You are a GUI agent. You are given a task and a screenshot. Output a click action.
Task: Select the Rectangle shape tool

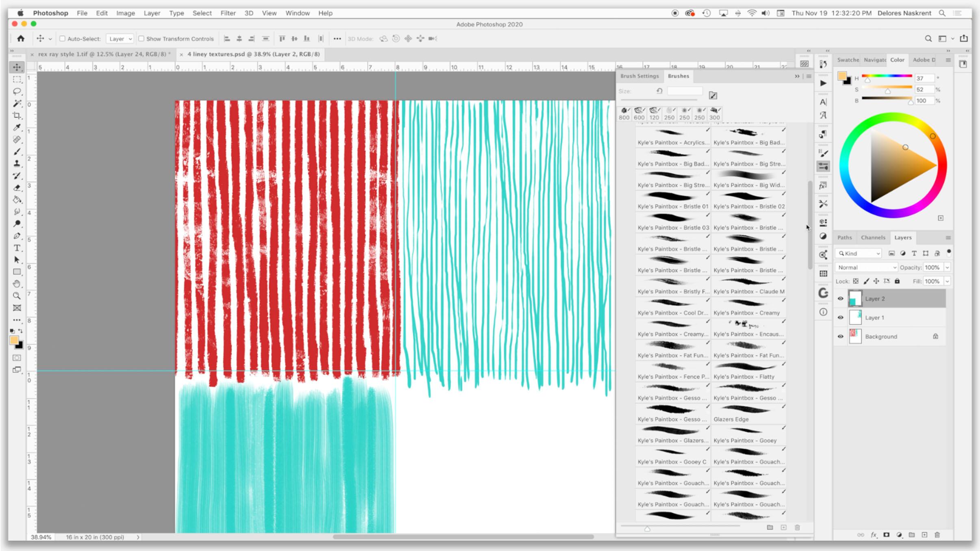17,272
